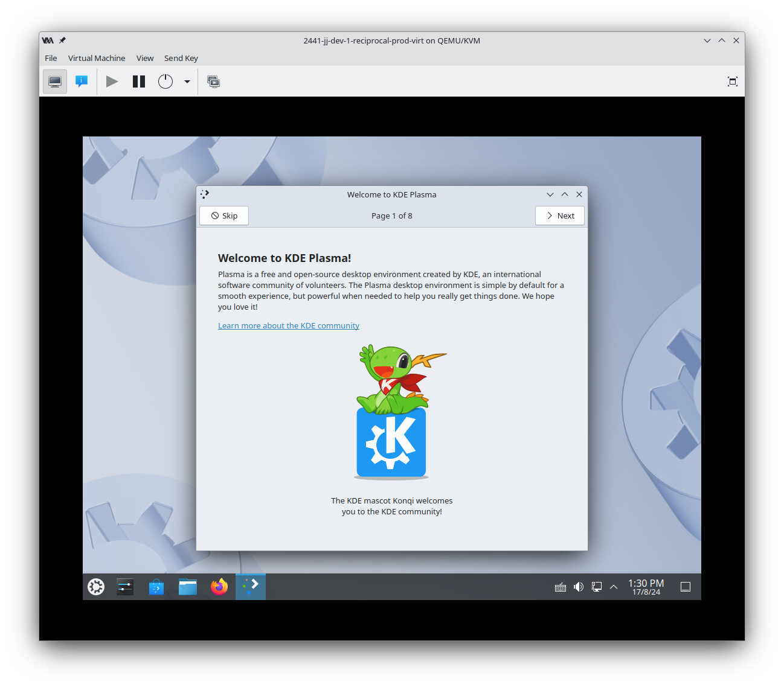Shut down the virtual machine power icon
The image size is (784, 687).
[x=165, y=81]
